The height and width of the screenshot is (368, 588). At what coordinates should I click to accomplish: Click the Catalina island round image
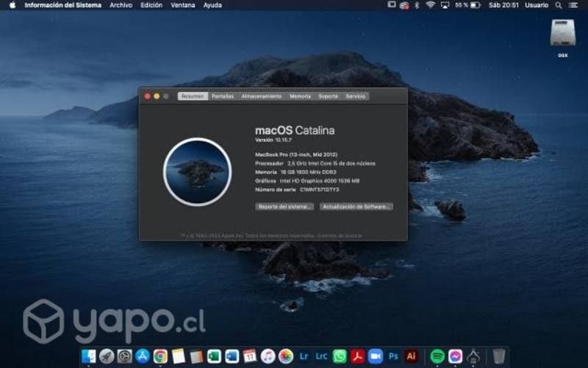[197, 171]
